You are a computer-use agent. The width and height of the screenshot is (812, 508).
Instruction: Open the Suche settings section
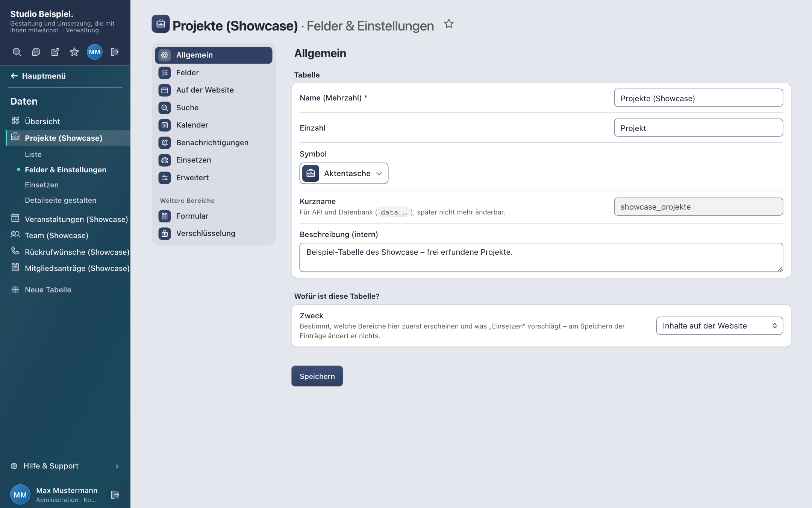(214, 108)
